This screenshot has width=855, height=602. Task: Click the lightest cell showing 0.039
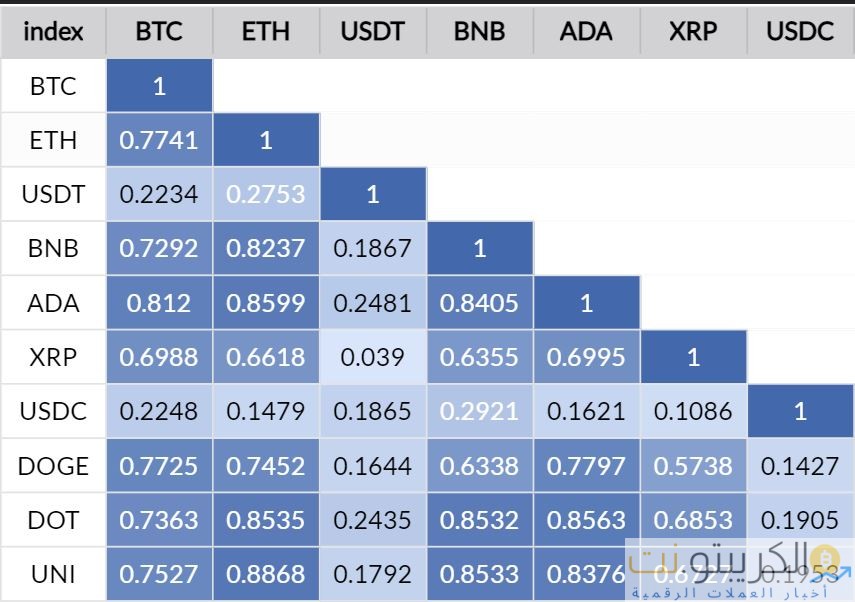(x=372, y=357)
